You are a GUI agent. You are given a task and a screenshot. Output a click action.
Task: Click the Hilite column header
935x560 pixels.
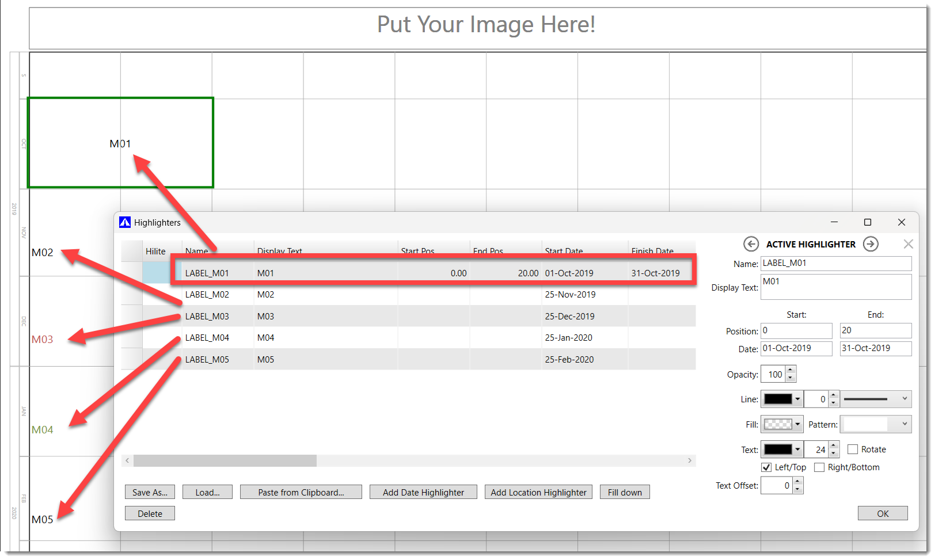155,251
